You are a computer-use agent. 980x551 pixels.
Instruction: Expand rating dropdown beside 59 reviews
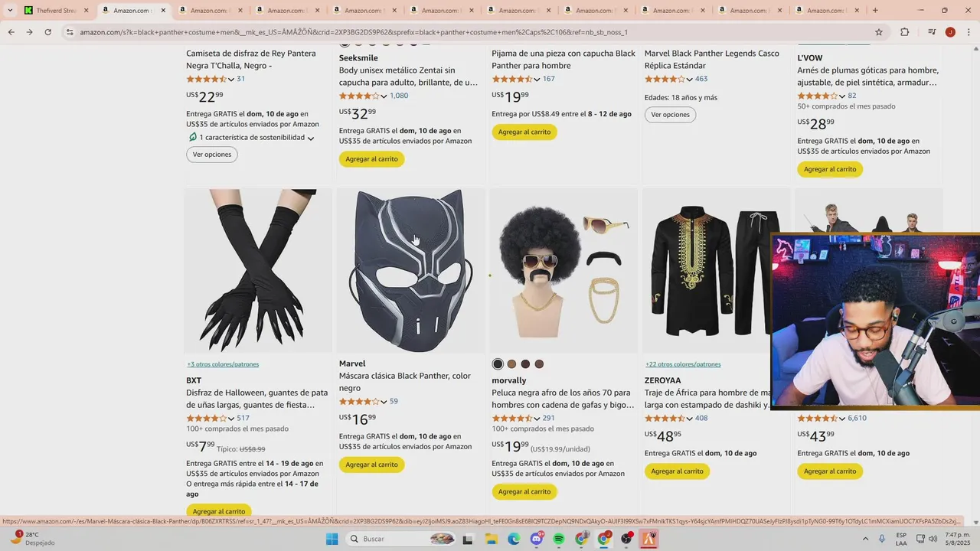click(384, 402)
